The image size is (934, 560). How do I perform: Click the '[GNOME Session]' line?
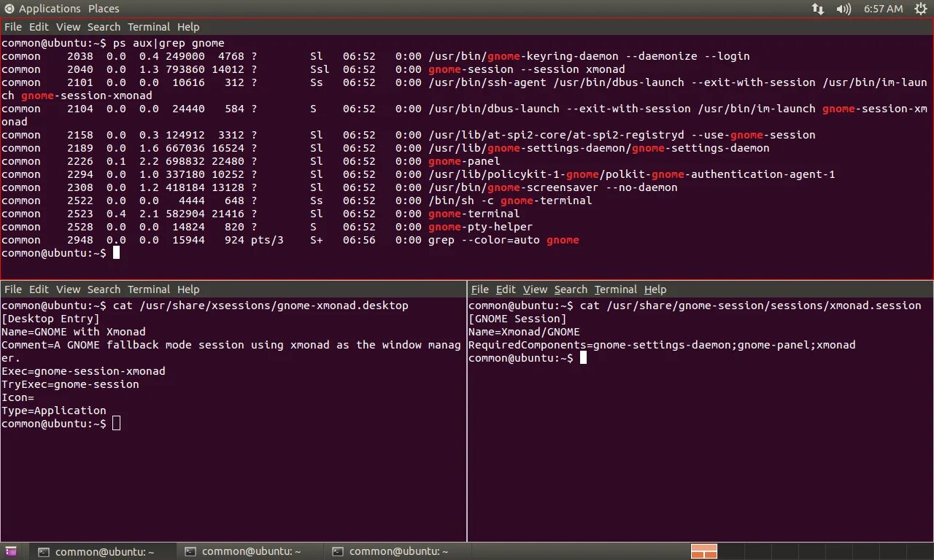pyautogui.click(x=517, y=319)
